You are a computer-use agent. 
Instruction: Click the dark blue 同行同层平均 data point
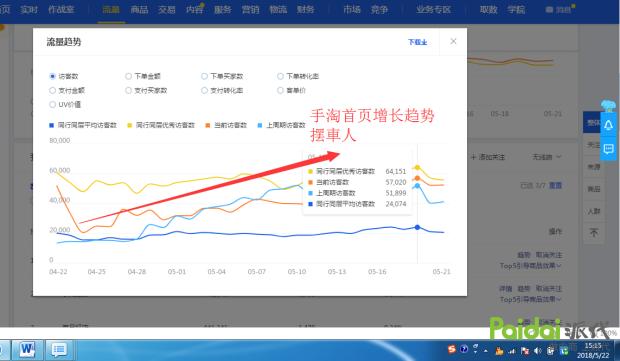tap(417, 227)
